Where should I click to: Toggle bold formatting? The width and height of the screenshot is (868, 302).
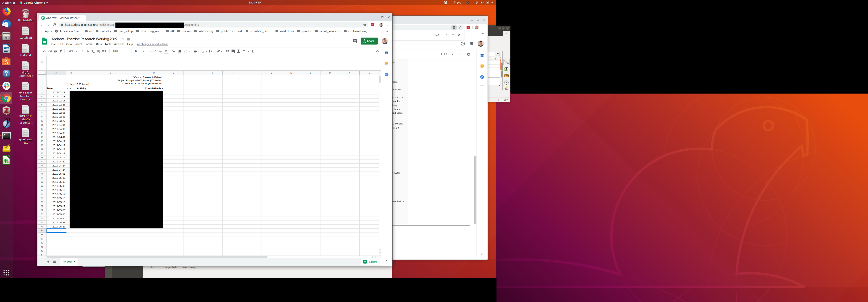pyautogui.click(x=149, y=51)
